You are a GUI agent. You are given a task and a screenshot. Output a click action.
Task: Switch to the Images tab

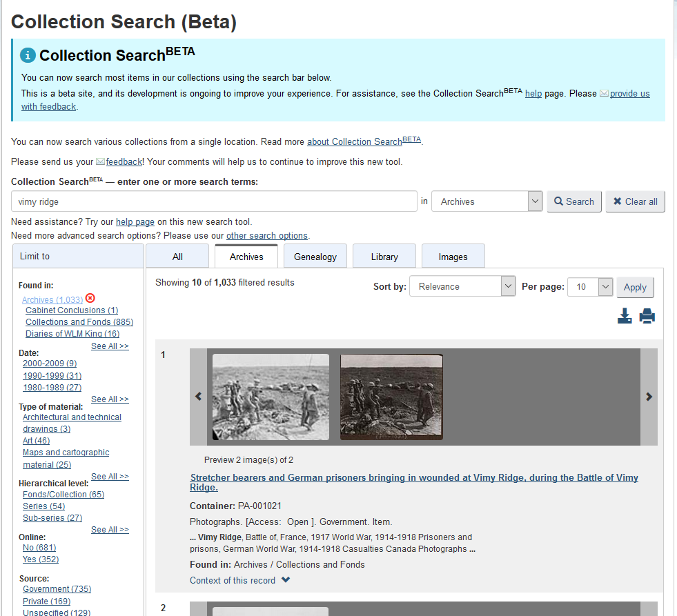pyautogui.click(x=453, y=257)
